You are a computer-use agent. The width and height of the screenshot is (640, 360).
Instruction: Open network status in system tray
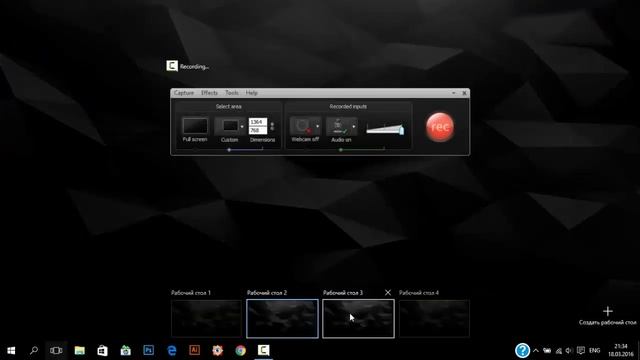pyautogui.click(x=558, y=351)
